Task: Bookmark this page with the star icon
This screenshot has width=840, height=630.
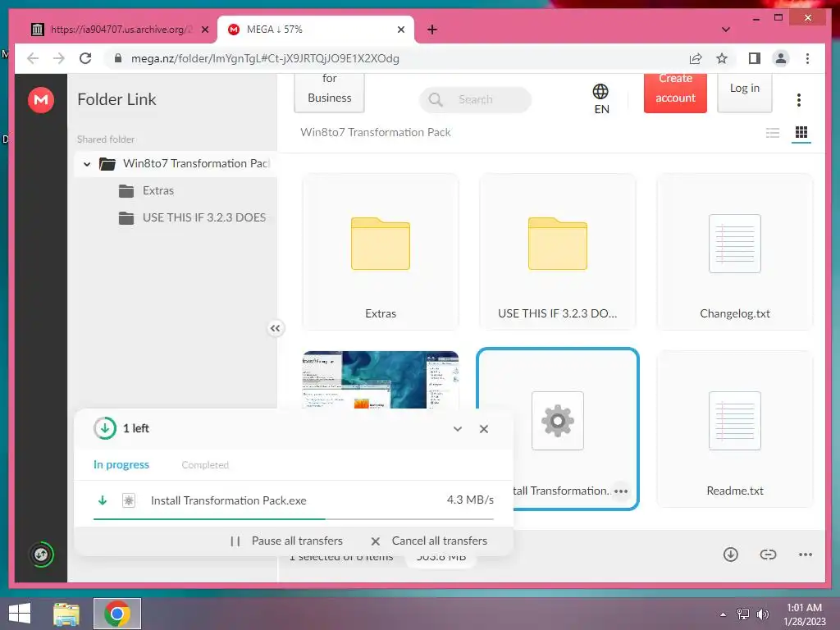Action: 722,58
